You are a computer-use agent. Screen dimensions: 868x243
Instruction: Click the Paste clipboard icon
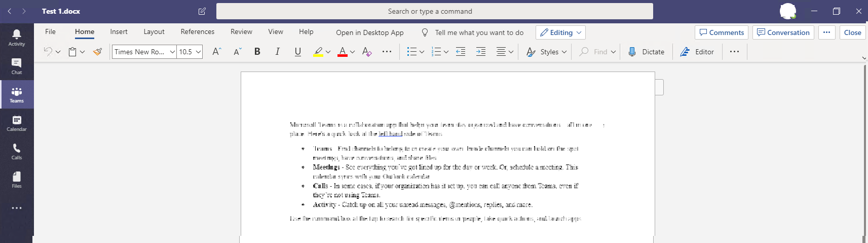point(72,52)
